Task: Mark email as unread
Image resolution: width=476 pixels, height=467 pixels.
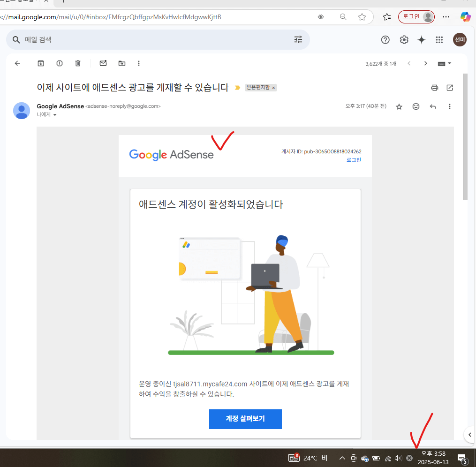Action: pos(103,63)
